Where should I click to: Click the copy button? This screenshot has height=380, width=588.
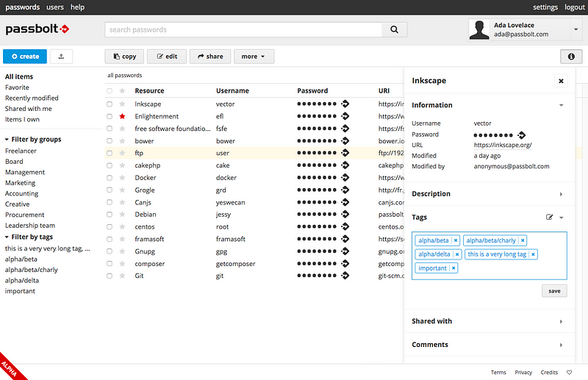[x=124, y=57]
